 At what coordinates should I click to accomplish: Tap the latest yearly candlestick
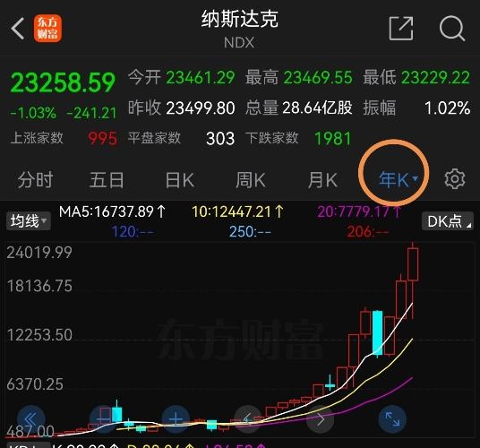413,264
